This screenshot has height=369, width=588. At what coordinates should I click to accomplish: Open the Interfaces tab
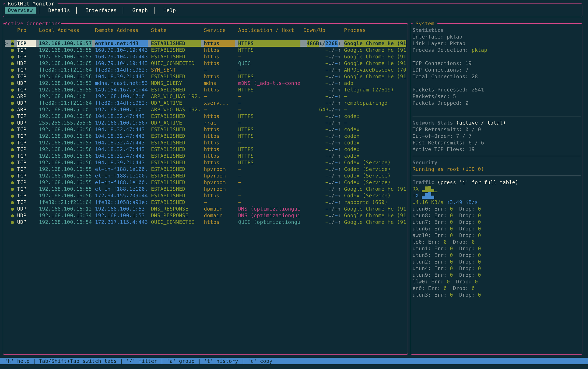(101, 10)
